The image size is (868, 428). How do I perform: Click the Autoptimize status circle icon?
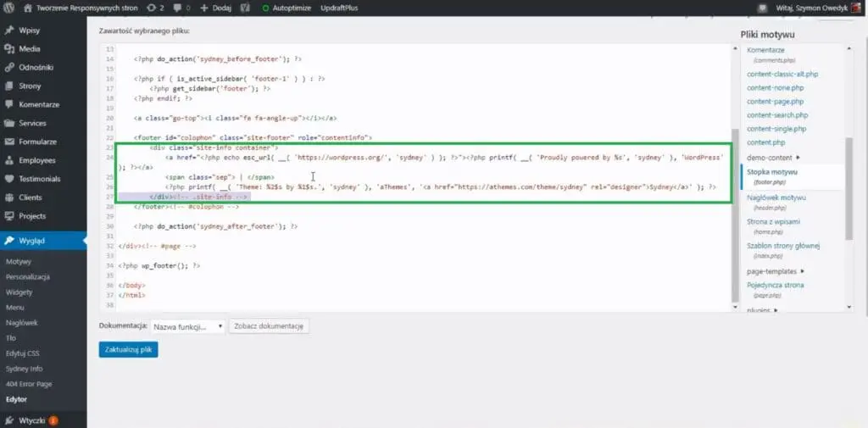[265, 8]
